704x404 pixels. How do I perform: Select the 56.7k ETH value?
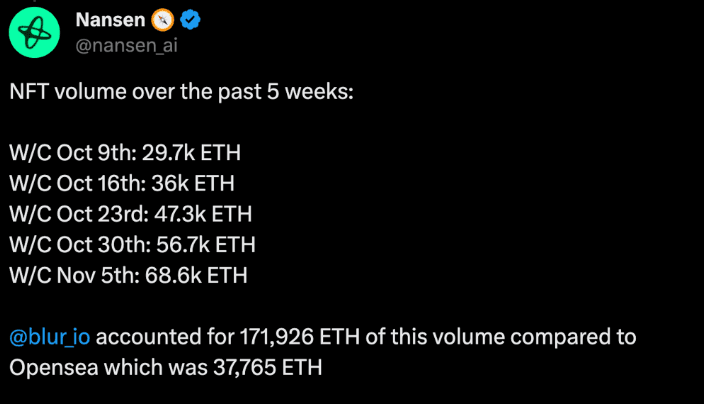coord(206,245)
